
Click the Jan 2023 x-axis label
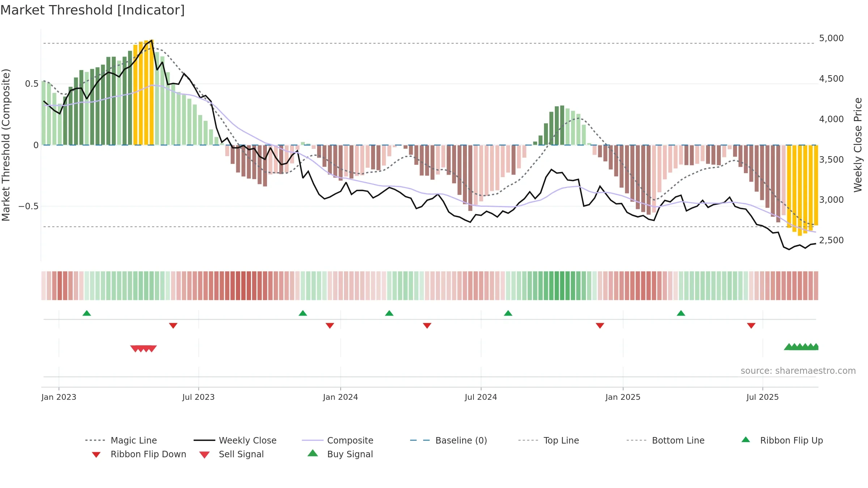coord(59,397)
